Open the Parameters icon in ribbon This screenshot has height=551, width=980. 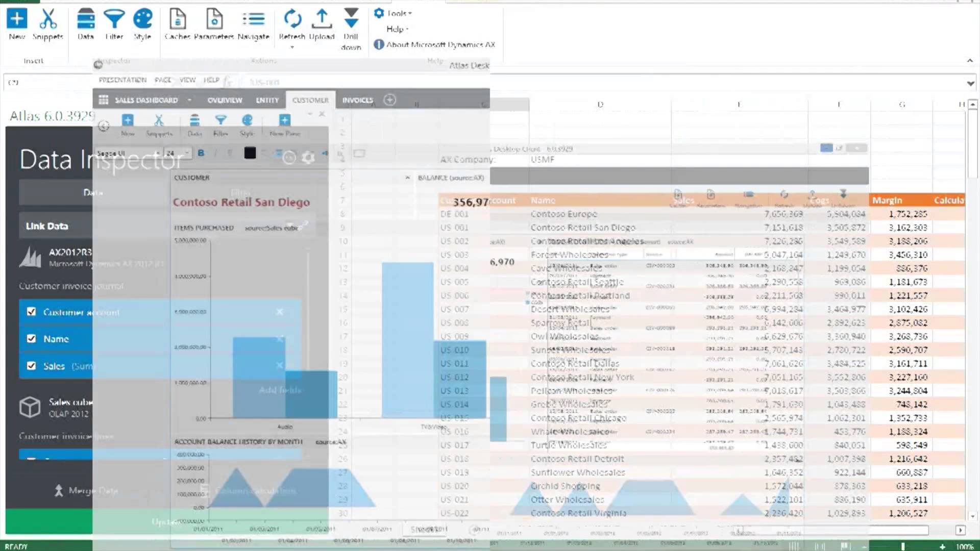(214, 19)
